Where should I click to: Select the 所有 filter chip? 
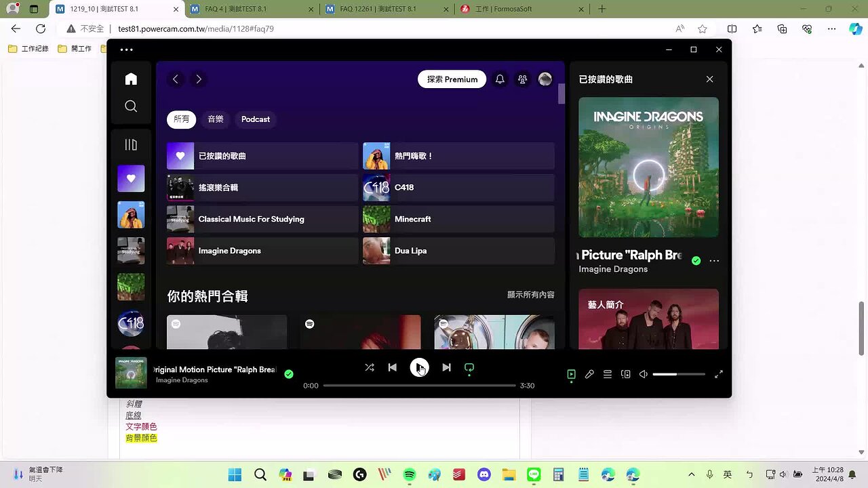point(182,119)
